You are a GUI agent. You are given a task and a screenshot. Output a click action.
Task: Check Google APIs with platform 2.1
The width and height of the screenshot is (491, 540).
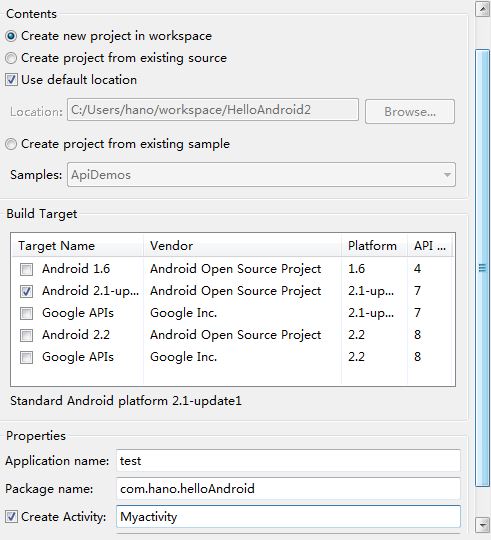click(27, 313)
